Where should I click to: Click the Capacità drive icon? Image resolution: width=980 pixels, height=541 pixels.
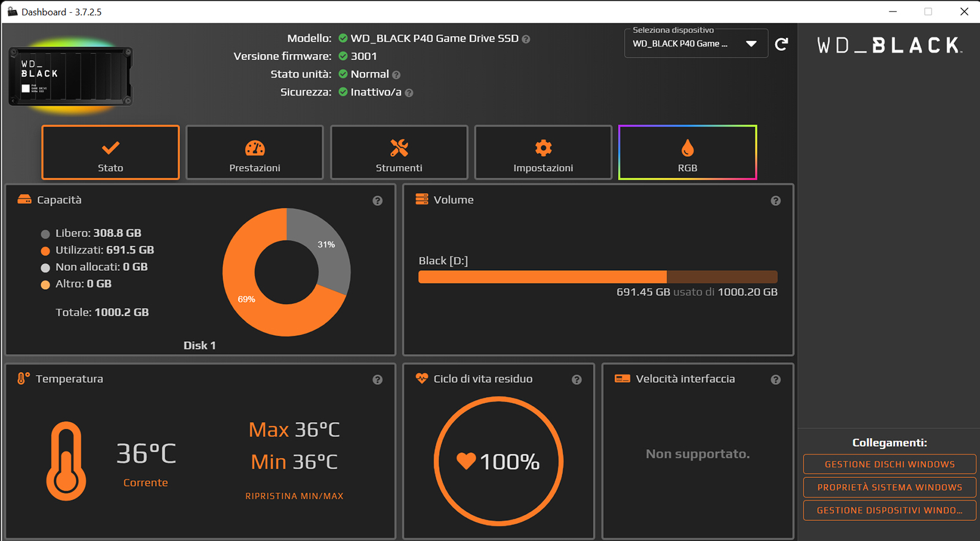click(24, 200)
